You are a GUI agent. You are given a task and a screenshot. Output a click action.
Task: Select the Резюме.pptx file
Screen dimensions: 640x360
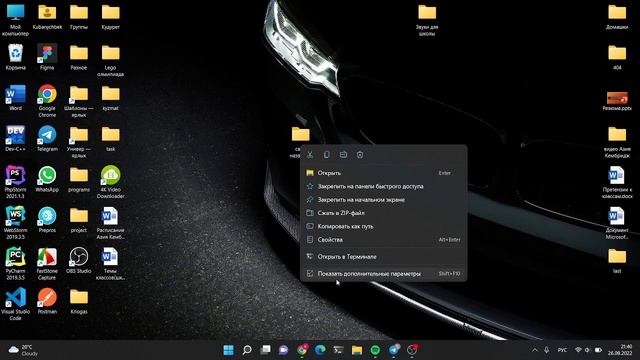pos(617,101)
